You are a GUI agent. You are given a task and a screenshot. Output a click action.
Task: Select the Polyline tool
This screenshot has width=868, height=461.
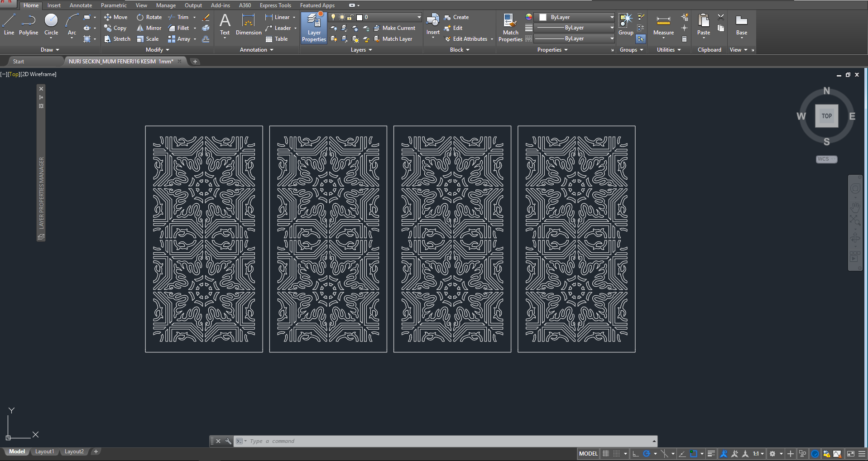tap(29, 24)
